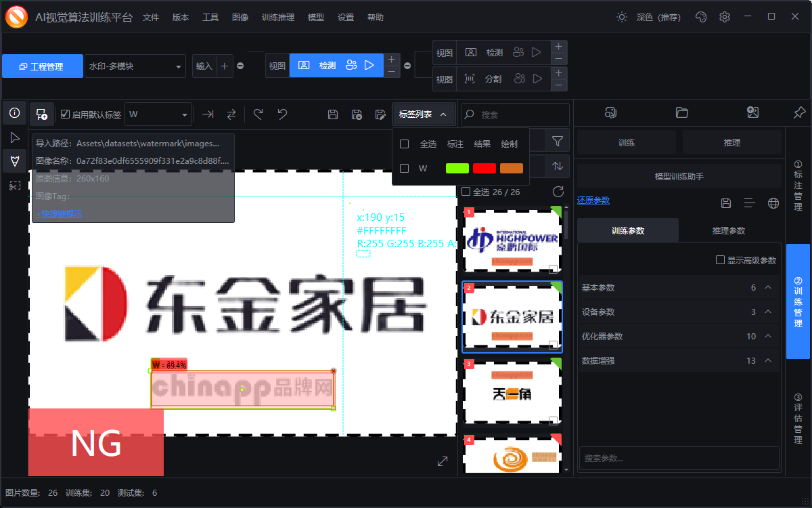The image size is (812, 508).
Task: Check the 全选 checkbox in the label list popup
Action: click(x=405, y=144)
